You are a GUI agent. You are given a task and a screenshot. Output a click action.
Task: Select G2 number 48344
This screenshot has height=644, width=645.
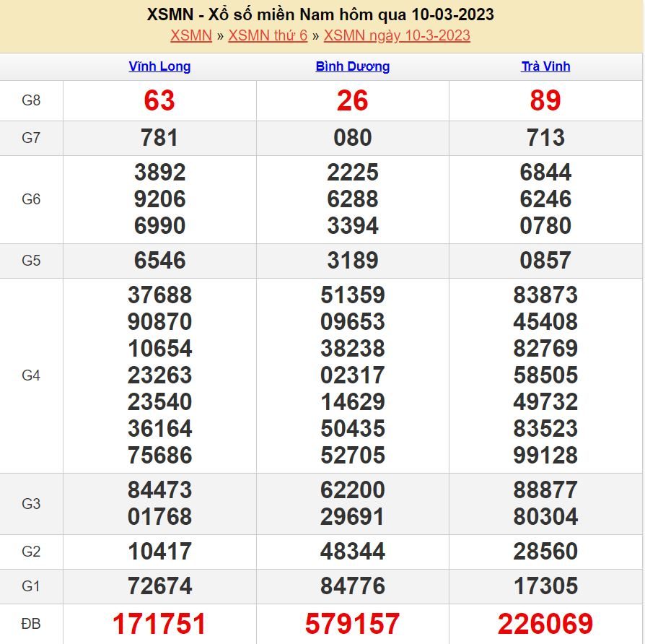(353, 552)
